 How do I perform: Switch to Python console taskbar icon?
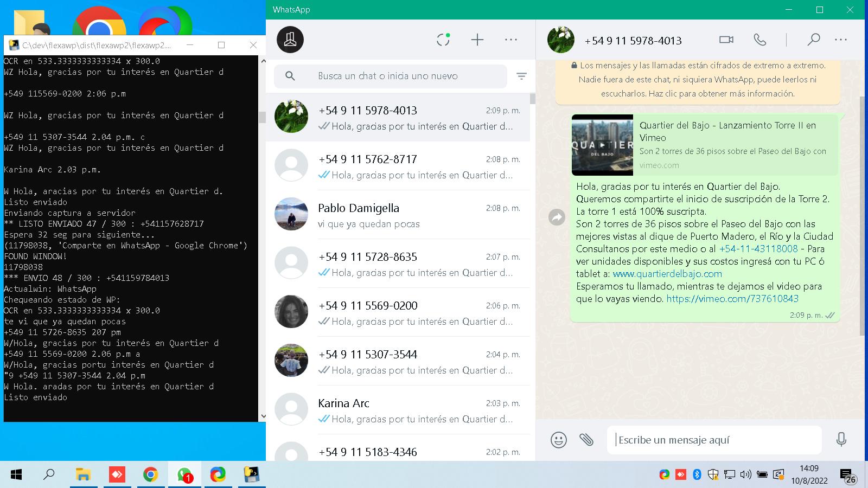pyautogui.click(x=251, y=475)
